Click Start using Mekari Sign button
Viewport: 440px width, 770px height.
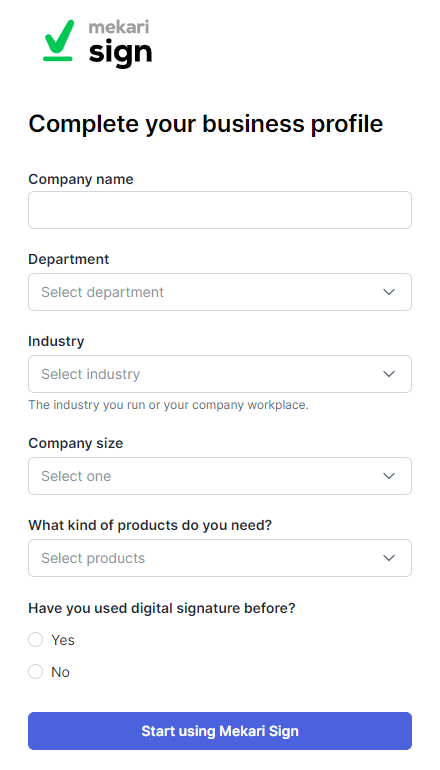coord(220,731)
